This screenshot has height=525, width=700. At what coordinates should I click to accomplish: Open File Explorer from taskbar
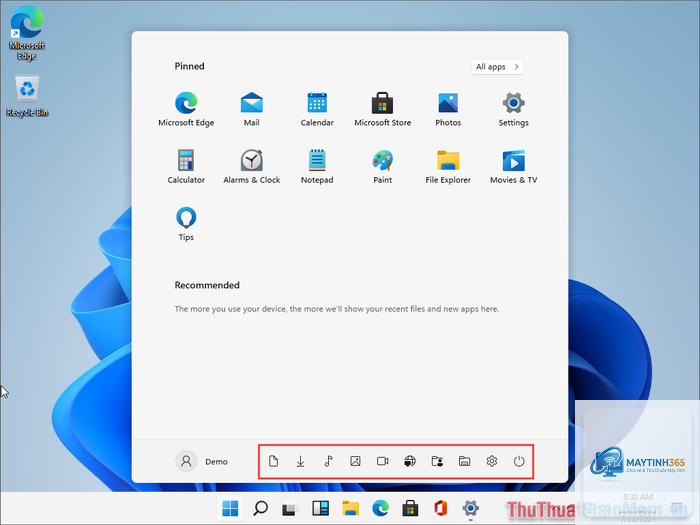(x=350, y=508)
